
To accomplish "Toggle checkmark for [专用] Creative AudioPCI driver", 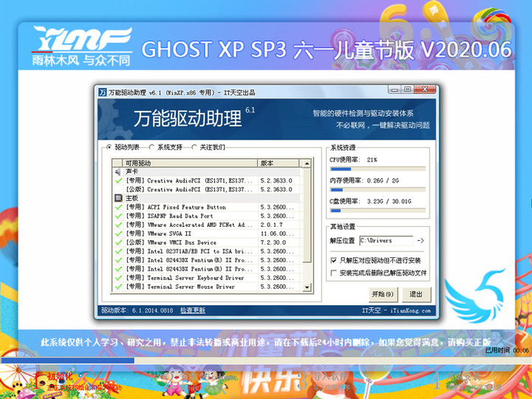I will [x=118, y=180].
